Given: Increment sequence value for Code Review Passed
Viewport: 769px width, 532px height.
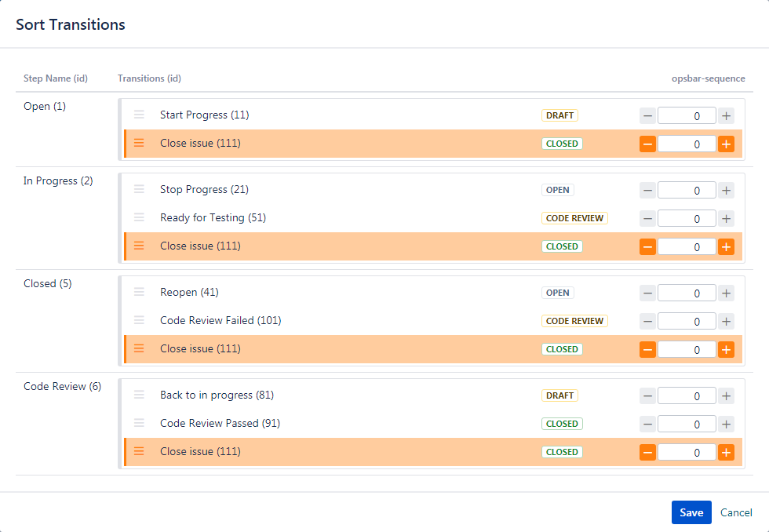Looking at the screenshot, I should pyautogui.click(x=727, y=425).
